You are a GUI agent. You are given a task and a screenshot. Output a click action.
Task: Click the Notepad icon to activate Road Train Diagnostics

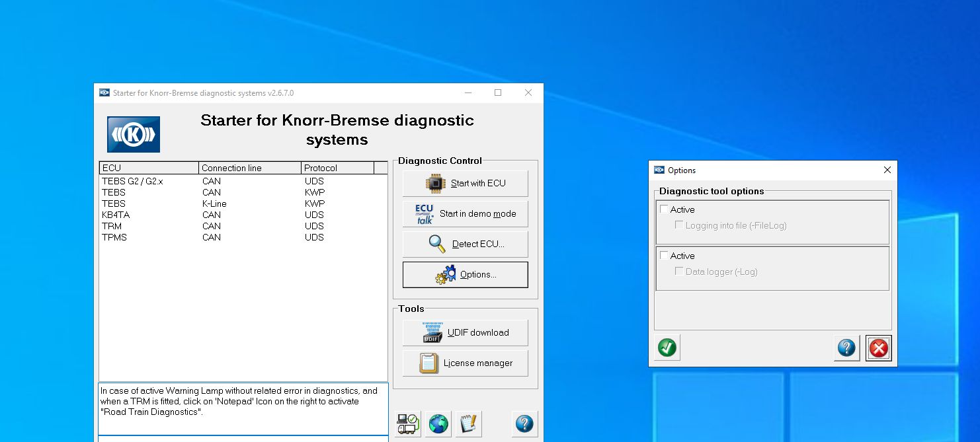469,424
